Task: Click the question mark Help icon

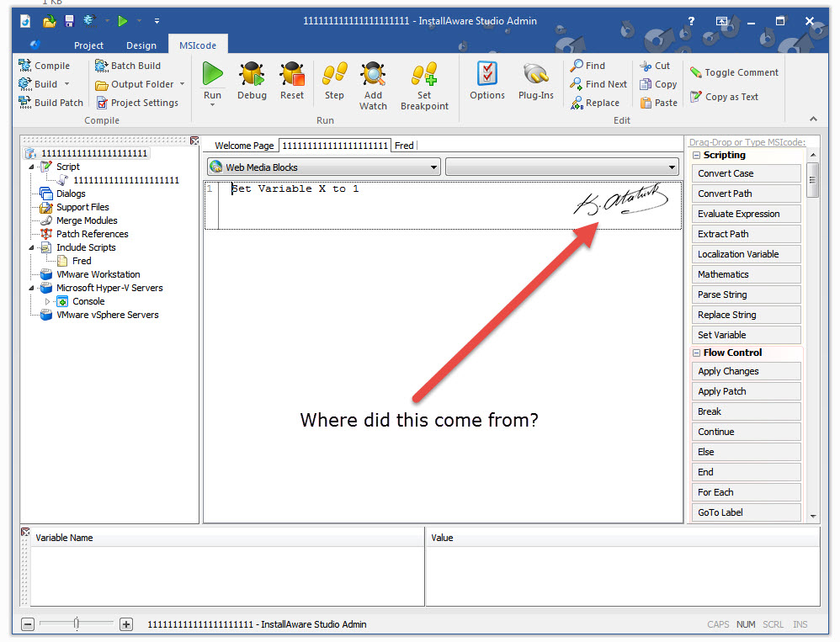Action: (691, 21)
